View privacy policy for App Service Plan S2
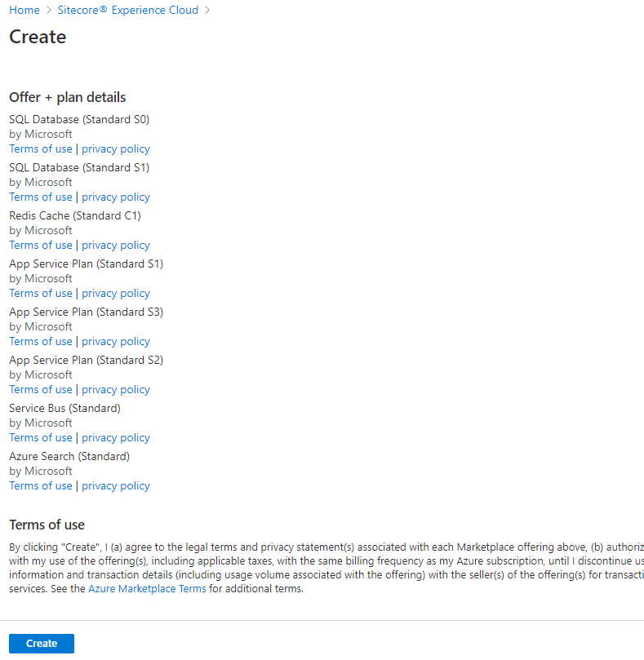 pos(116,390)
